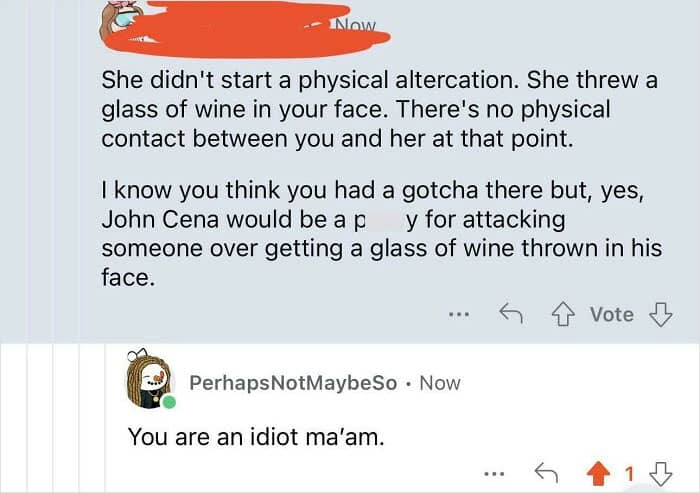This screenshot has height=493, width=700.
Task: Remove the orange upvote on PerhapsNotMaybeSo's reply
Action: [599, 471]
